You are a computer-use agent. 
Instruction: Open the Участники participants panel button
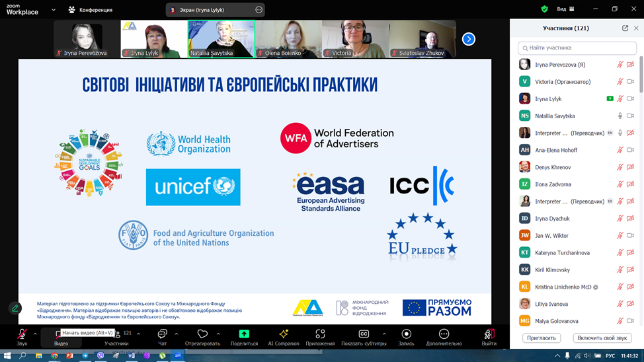(x=116, y=338)
